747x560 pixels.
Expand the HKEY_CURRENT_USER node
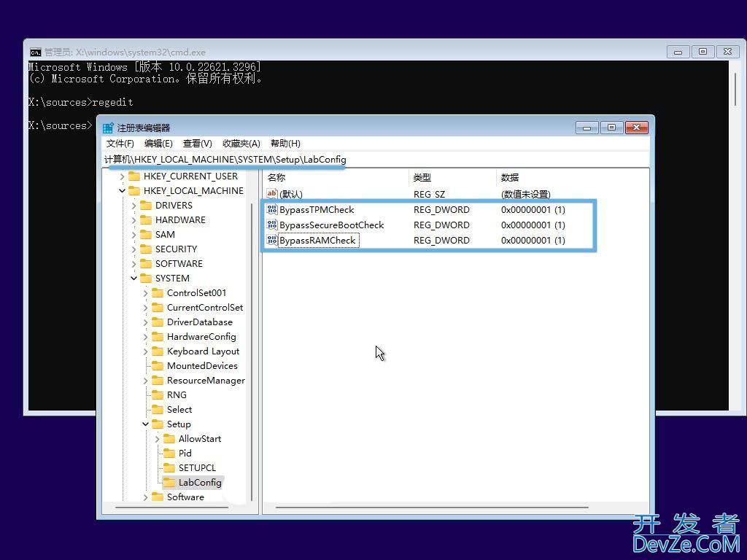coord(122,176)
